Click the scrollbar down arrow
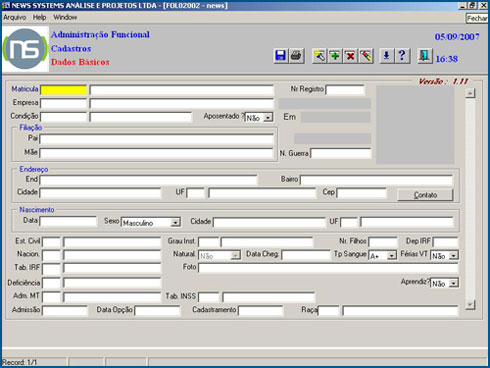 (x=470, y=304)
